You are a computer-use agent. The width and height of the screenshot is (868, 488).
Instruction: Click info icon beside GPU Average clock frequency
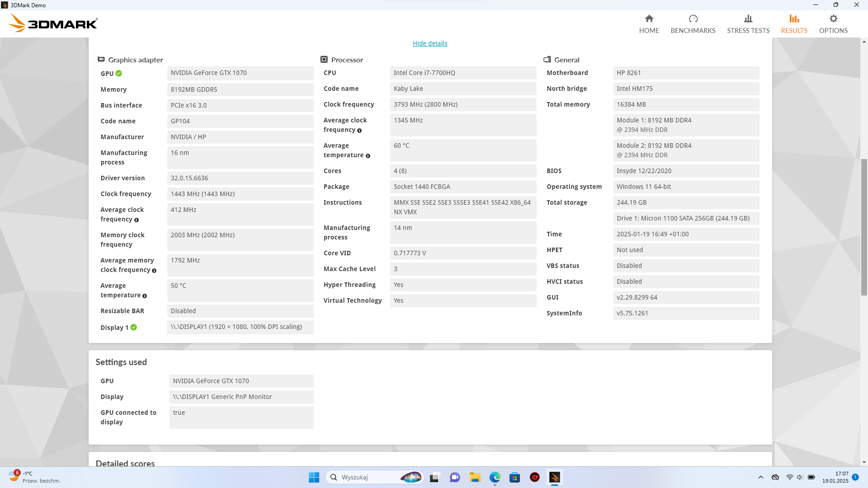tap(136, 220)
